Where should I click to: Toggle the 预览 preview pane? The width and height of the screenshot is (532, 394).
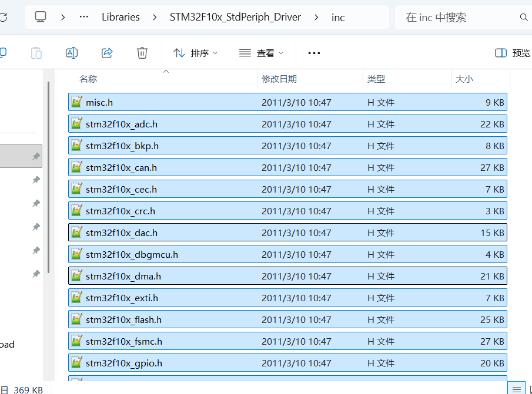(x=513, y=53)
